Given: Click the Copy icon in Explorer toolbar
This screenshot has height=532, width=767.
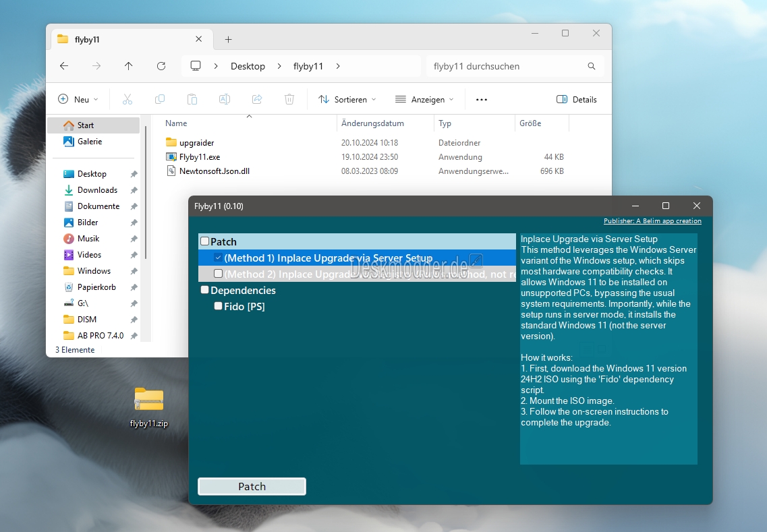Looking at the screenshot, I should (160, 99).
